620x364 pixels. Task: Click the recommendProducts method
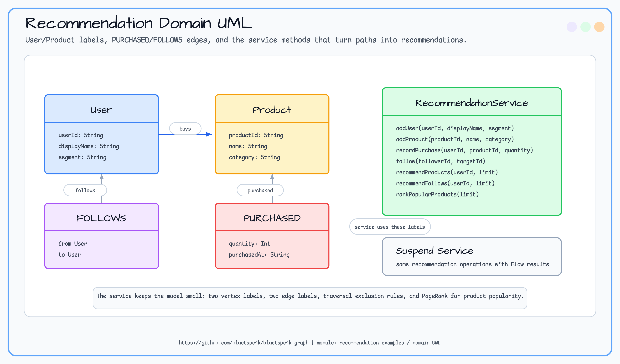tap(447, 172)
